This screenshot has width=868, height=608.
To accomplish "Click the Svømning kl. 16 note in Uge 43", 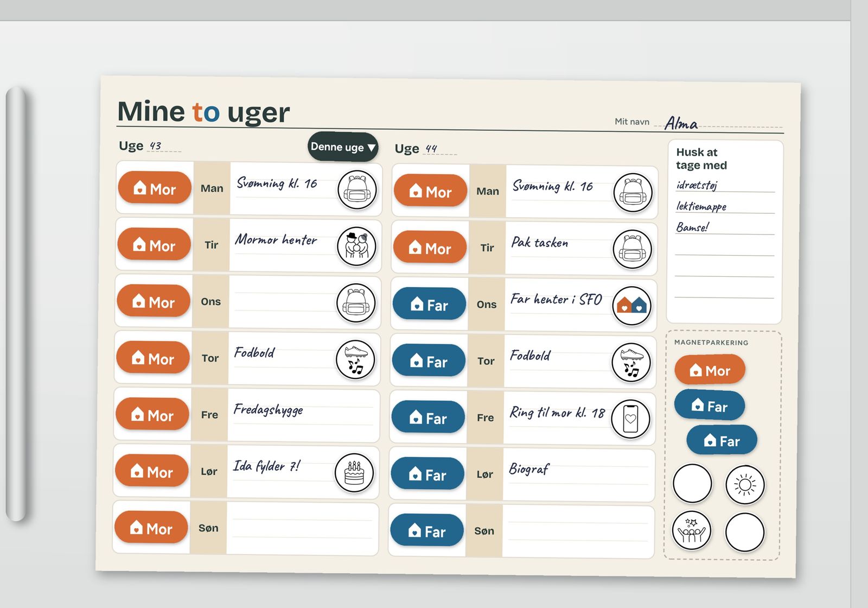I will click(277, 183).
